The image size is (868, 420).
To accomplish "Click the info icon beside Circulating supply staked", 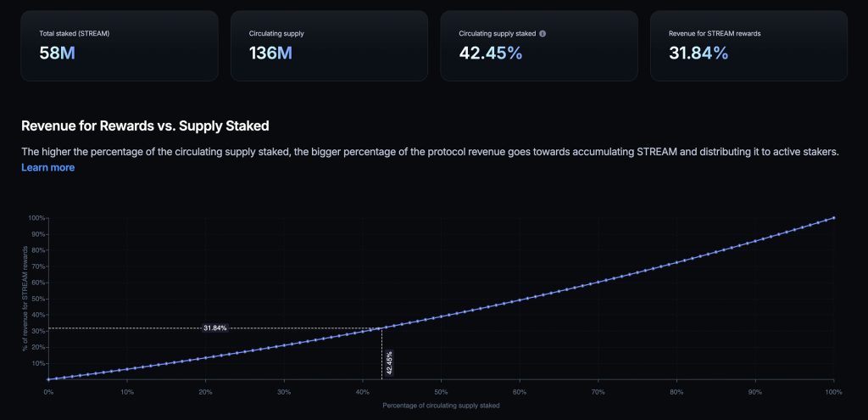I will [x=542, y=34].
